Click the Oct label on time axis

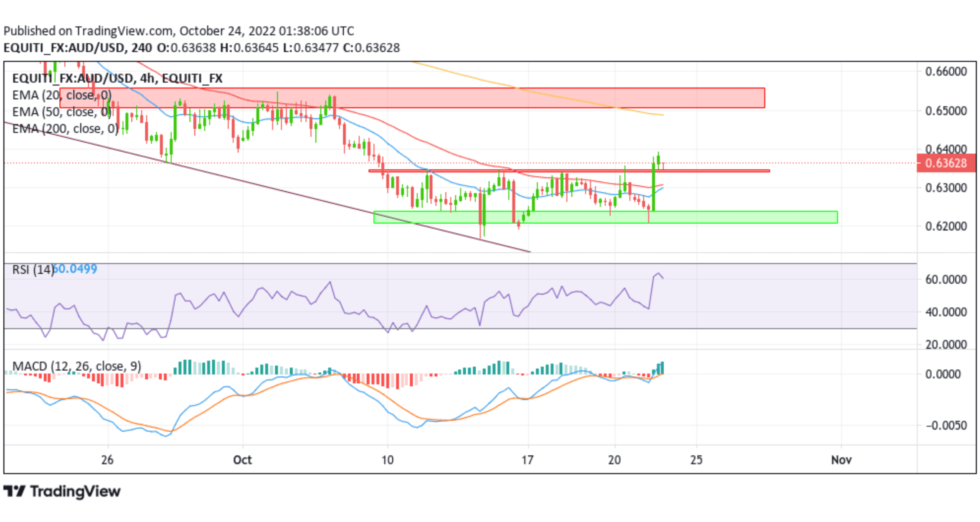coord(242,460)
